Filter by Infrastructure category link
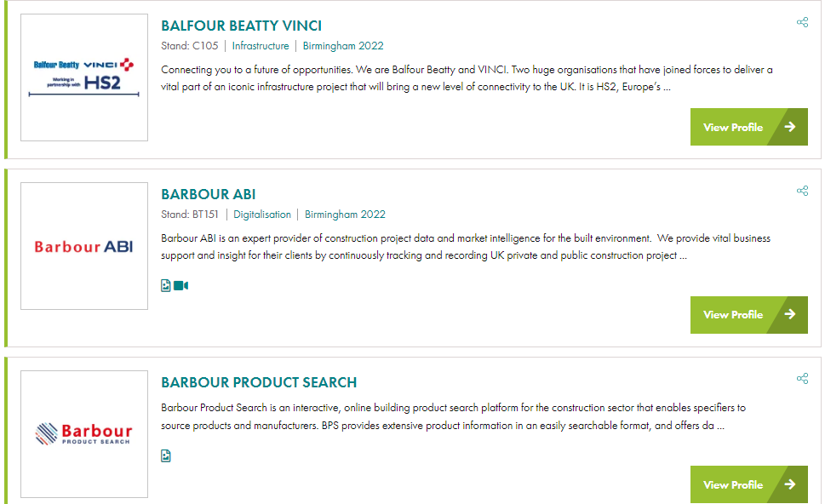 point(261,46)
